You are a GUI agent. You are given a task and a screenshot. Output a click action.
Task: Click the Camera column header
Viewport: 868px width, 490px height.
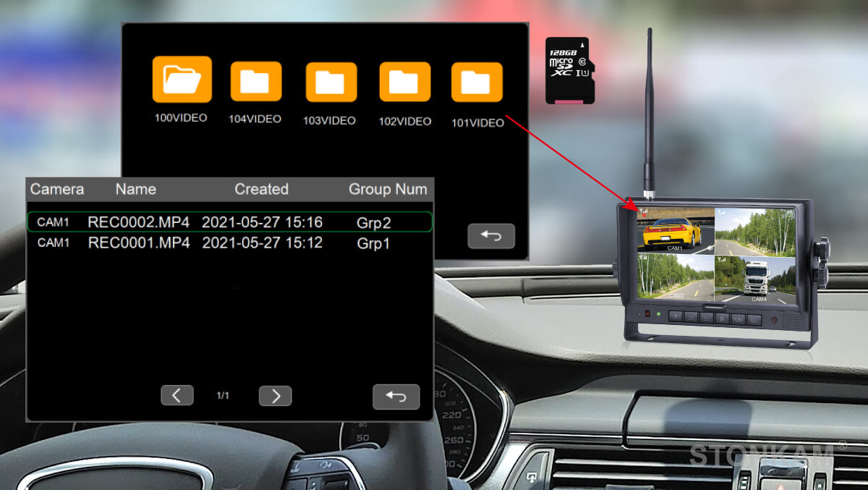tap(57, 190)
